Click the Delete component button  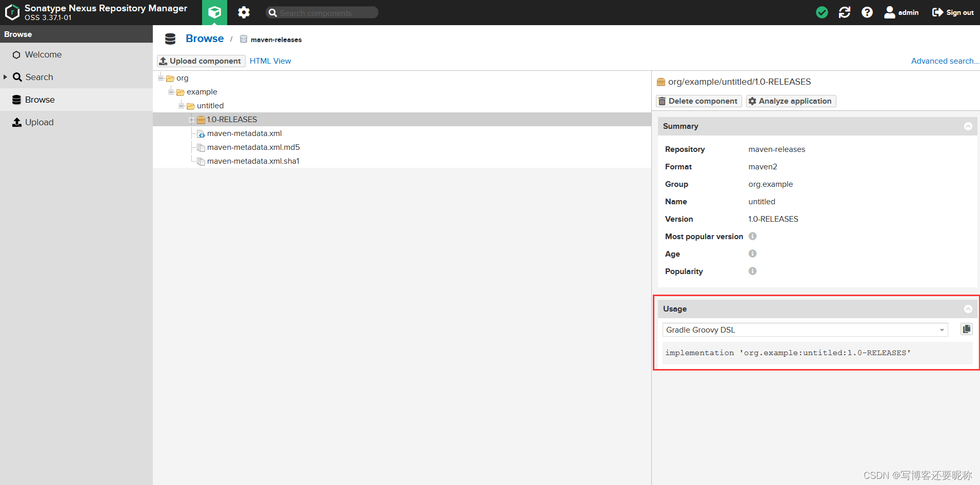click(698, 101)
